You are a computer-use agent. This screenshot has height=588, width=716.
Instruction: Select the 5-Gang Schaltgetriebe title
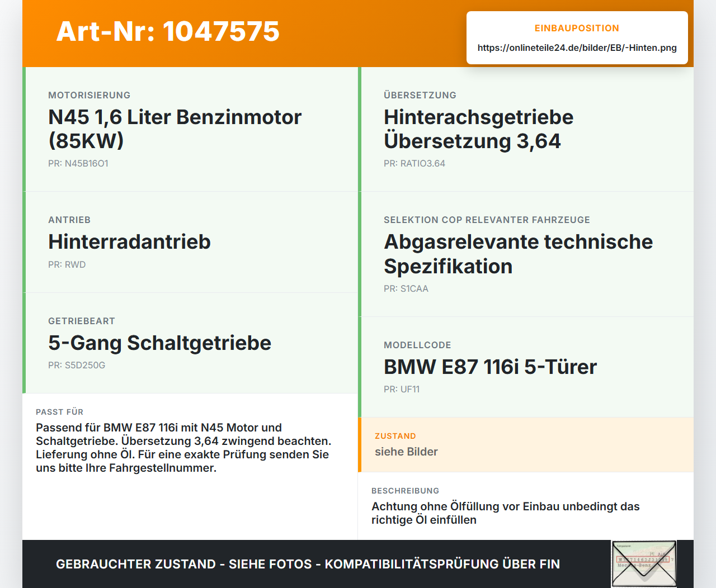coord(159,343)
